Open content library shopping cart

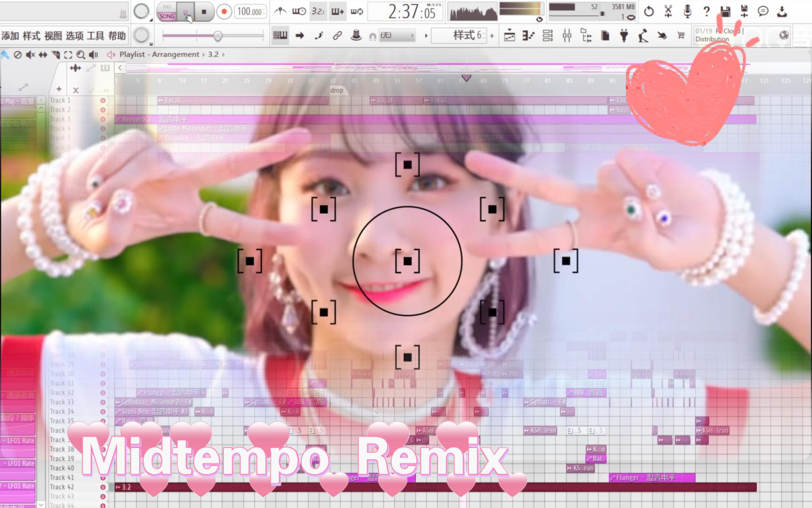coord(681,35)
